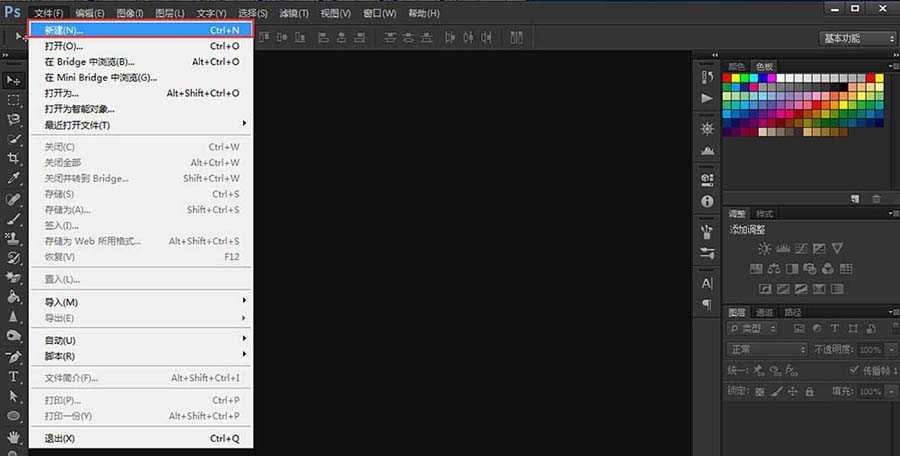Activate the Hand tool
This screenshot has height=456, width=900.
(14, 437)
